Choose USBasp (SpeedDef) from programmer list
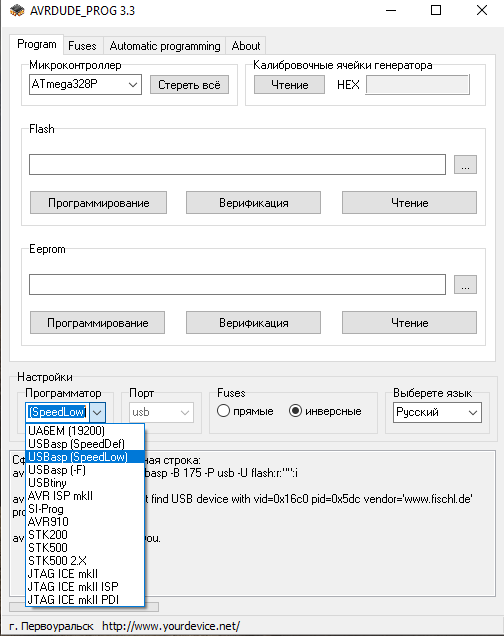Screen dimensions: 504x636 85,444
